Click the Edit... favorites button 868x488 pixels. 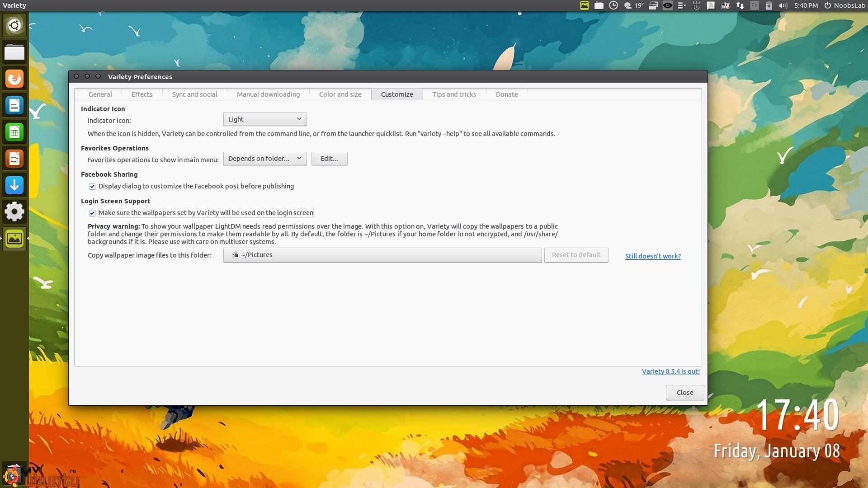point(329,159)
